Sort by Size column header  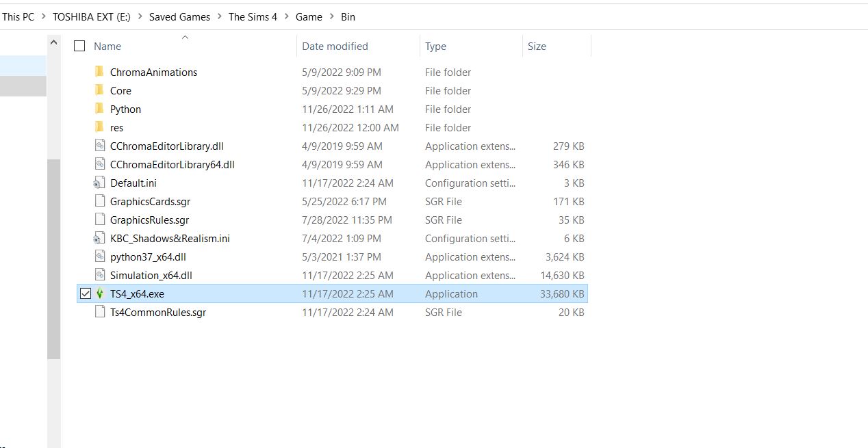[537, 46]
